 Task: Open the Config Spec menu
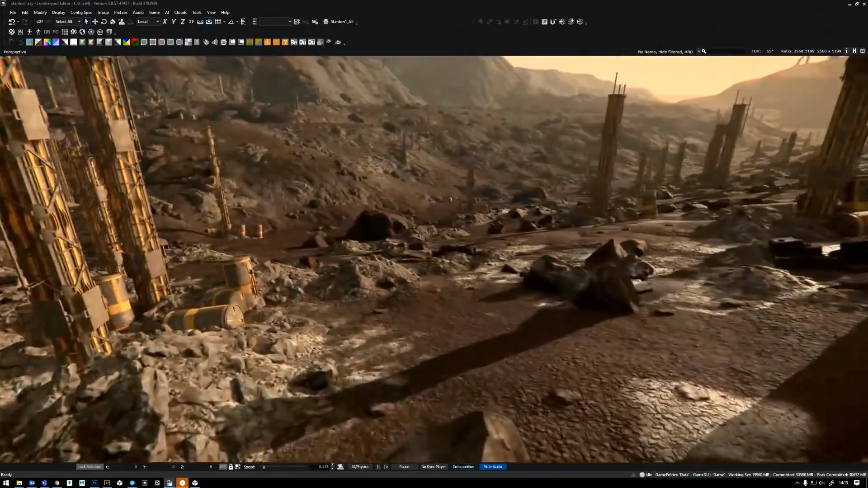pyautogui.click(x=81, y=13)
